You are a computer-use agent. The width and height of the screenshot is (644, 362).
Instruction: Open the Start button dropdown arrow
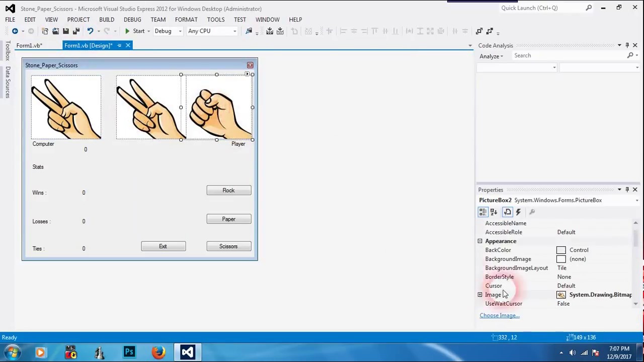click(149, 31)
